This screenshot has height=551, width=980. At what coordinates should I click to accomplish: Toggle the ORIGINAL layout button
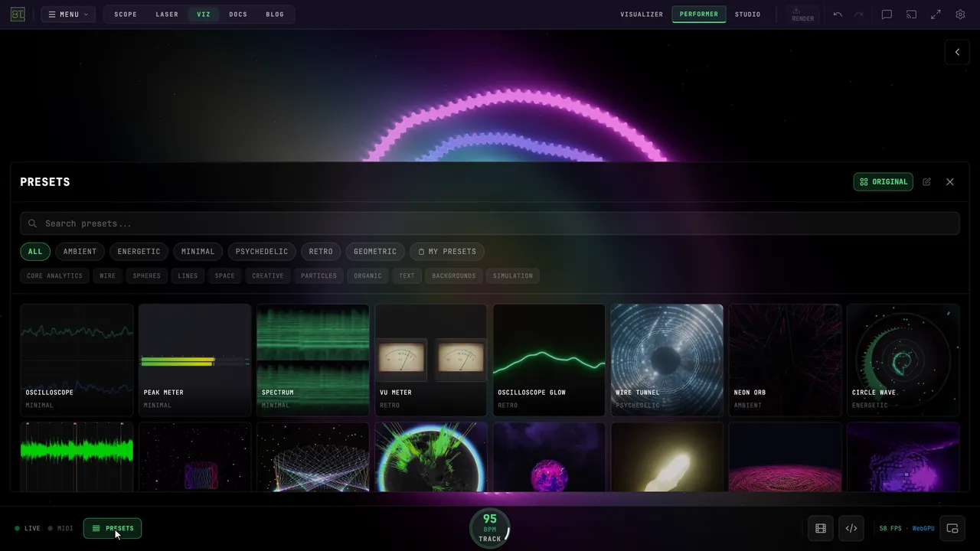click(884, 182)
